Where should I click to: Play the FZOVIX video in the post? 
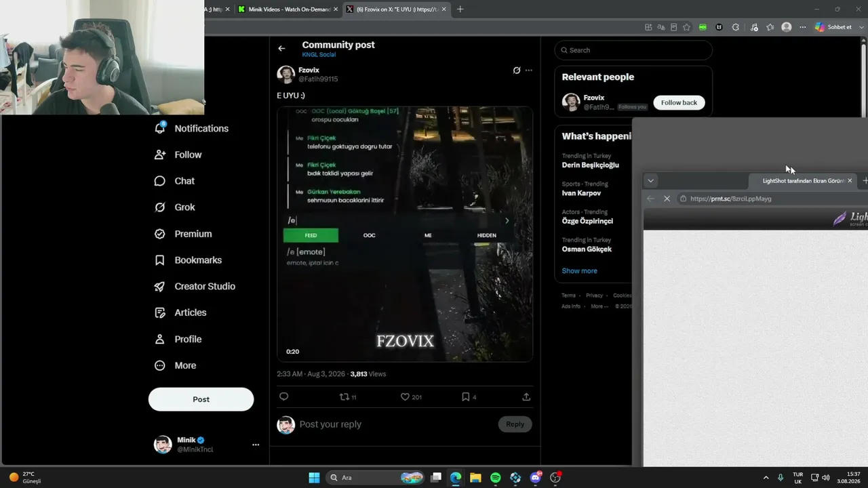click(x=405, y=234)
